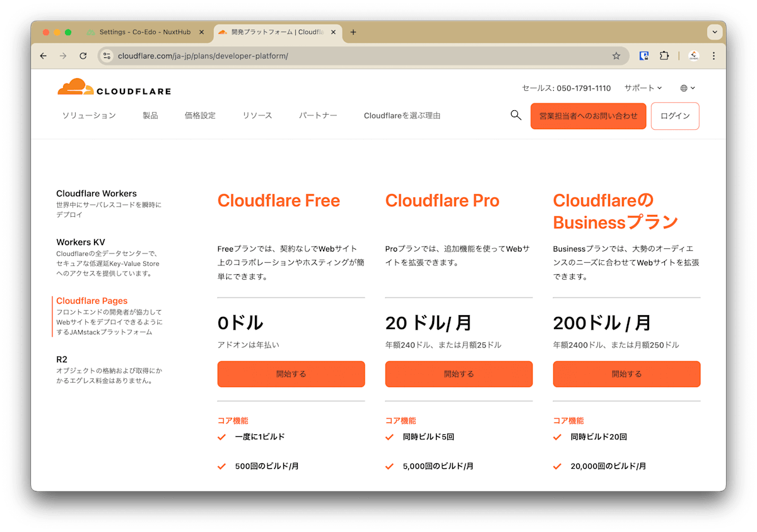Open the 製品 menu

tap(150, 115)
